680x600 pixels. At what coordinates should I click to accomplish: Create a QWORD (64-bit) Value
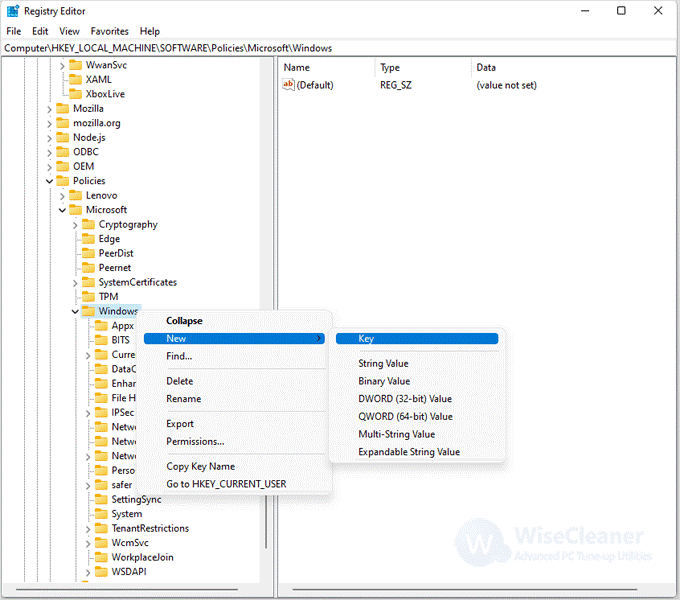[405, 417]
